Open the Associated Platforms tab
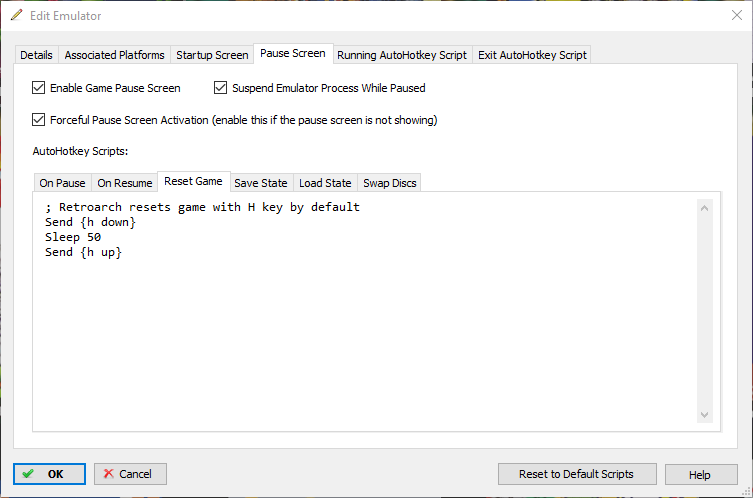The image size is (753, 498). click(x=114, y=55)
